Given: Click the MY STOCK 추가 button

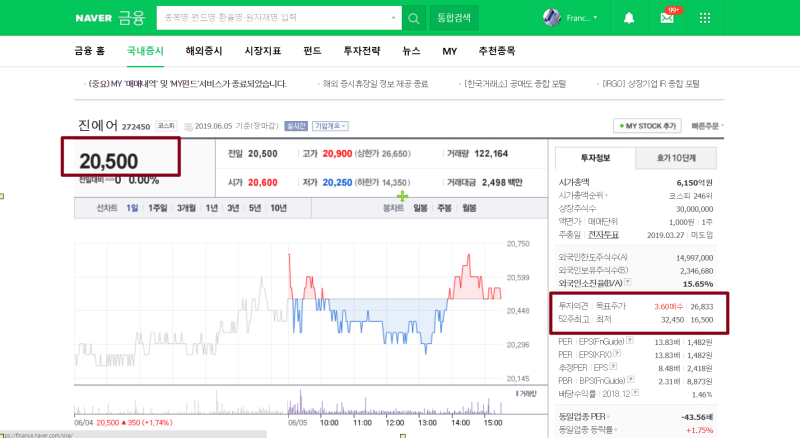Looking at the screenshot, I should tap(647, 126).
